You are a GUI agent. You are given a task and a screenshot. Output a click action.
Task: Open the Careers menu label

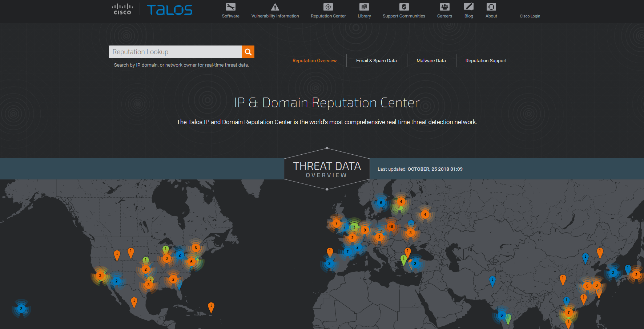click(x=445, y=16)
